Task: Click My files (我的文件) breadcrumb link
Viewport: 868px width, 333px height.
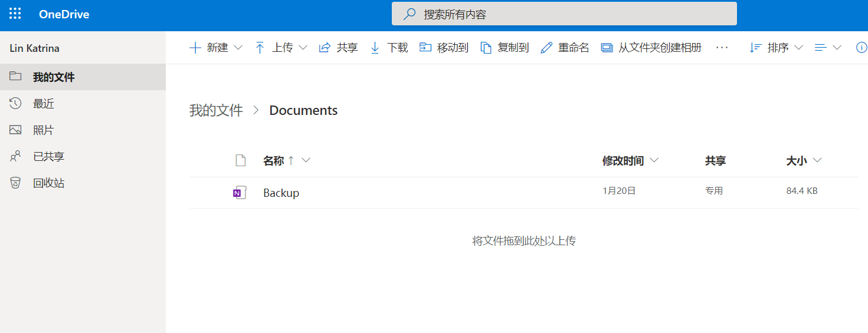Action: click(216, 110)
